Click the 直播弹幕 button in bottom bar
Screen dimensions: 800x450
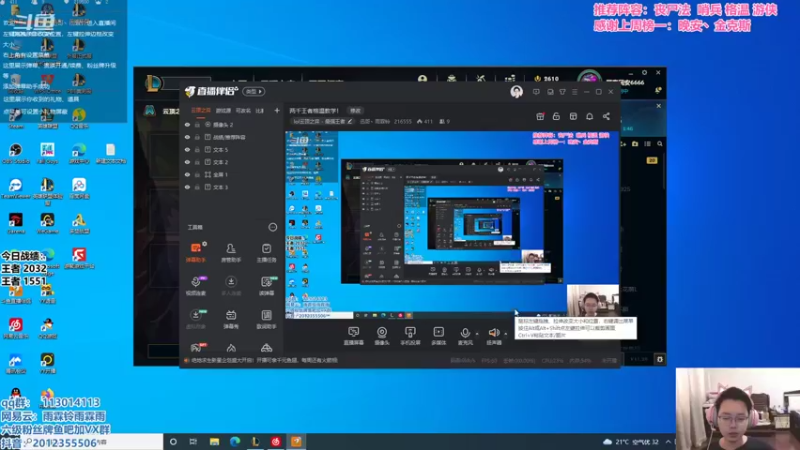click(x=354, y=336)
